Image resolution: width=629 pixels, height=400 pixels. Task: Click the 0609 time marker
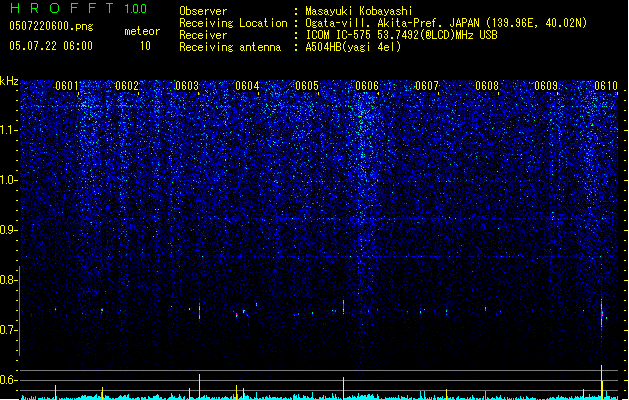[x=546, y=86]
